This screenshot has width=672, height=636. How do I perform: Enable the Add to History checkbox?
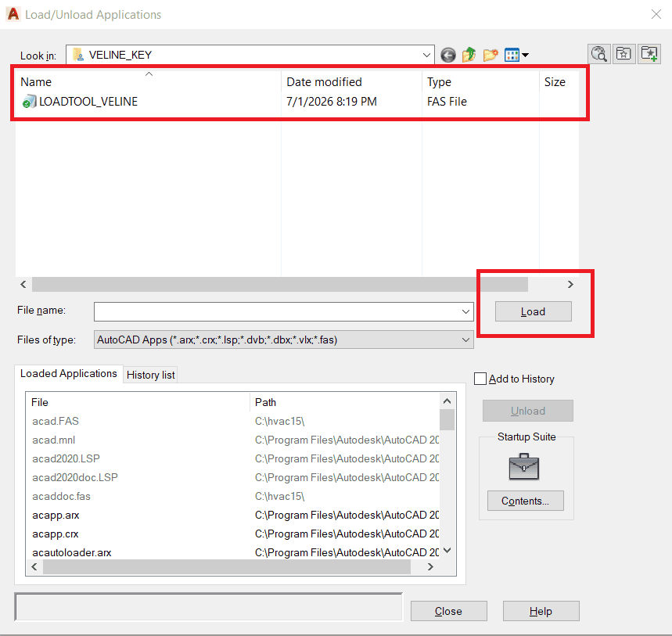point(480,379)
